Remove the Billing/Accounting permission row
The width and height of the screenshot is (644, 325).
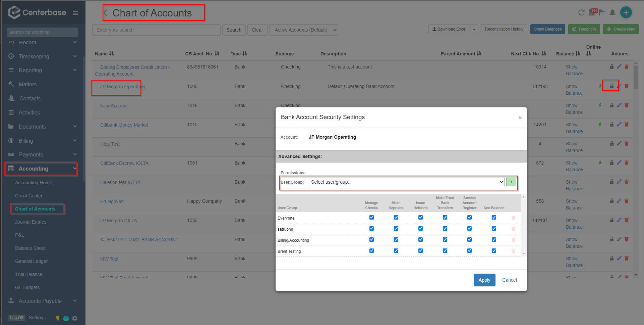pos(514,240)
